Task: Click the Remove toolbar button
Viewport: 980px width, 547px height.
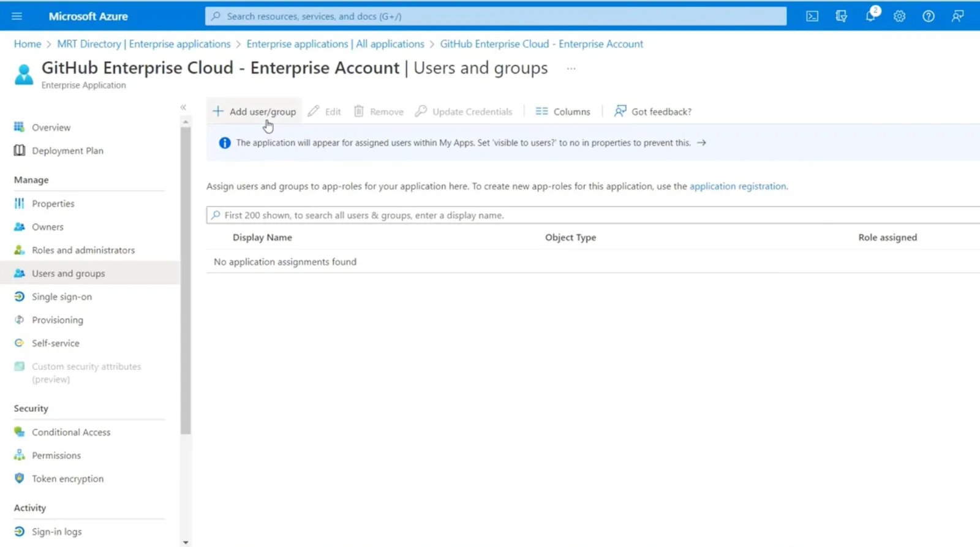Action: coord(379,111)
